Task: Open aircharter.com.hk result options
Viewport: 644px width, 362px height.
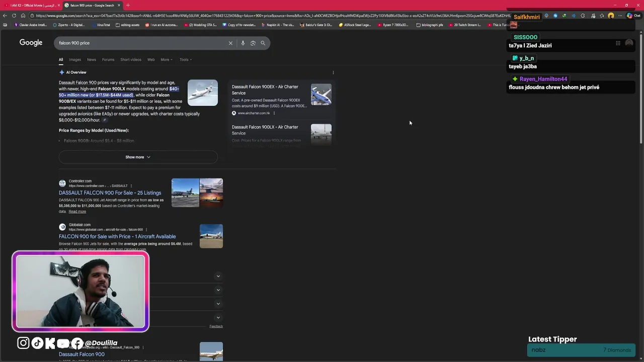Action: click(274, 113)
